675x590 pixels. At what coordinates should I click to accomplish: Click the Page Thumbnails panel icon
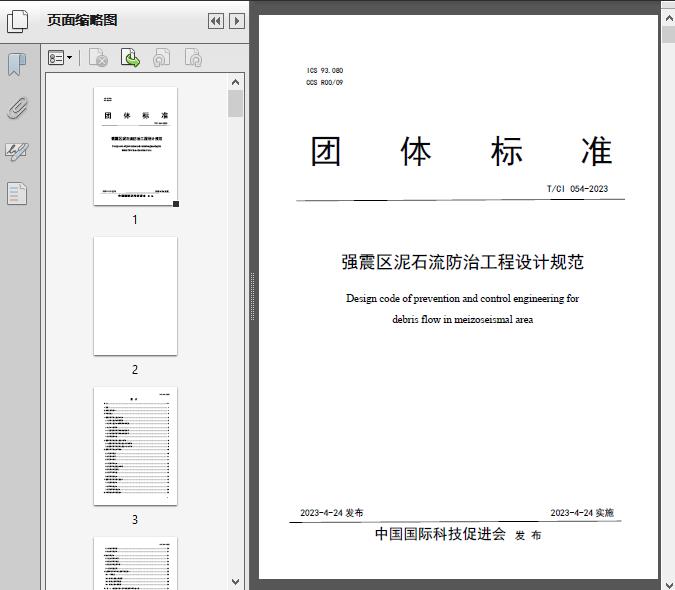click(17, 20)
